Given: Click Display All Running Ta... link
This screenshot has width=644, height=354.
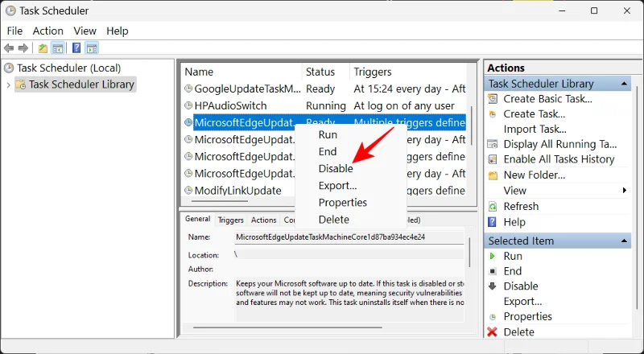Looking at the screenshot, I should (560, 144).
